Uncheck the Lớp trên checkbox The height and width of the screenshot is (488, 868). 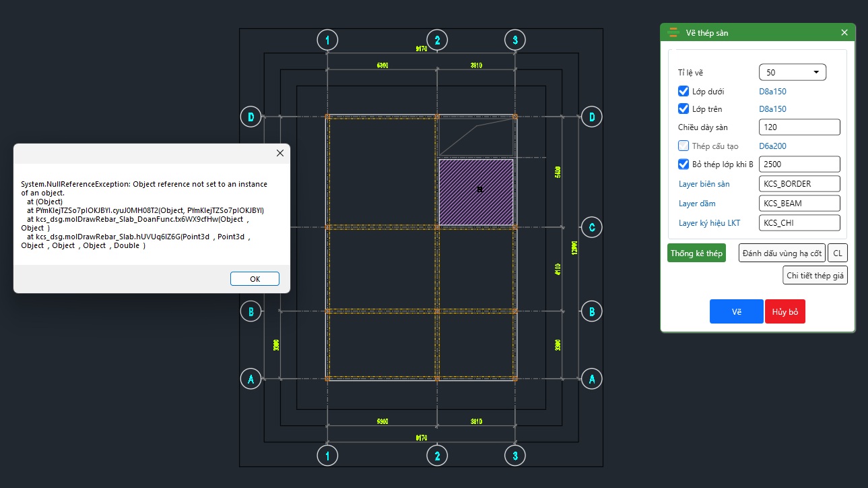coord(683,109)
